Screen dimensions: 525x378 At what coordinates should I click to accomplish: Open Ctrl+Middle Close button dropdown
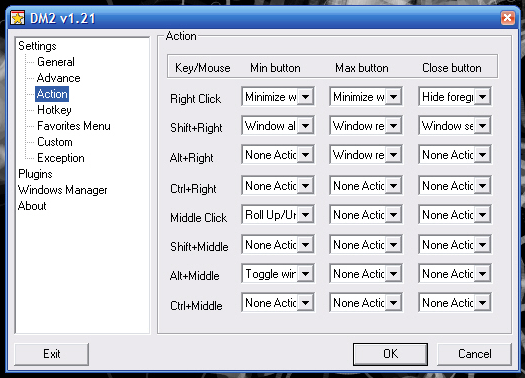(x=482, y=303)
